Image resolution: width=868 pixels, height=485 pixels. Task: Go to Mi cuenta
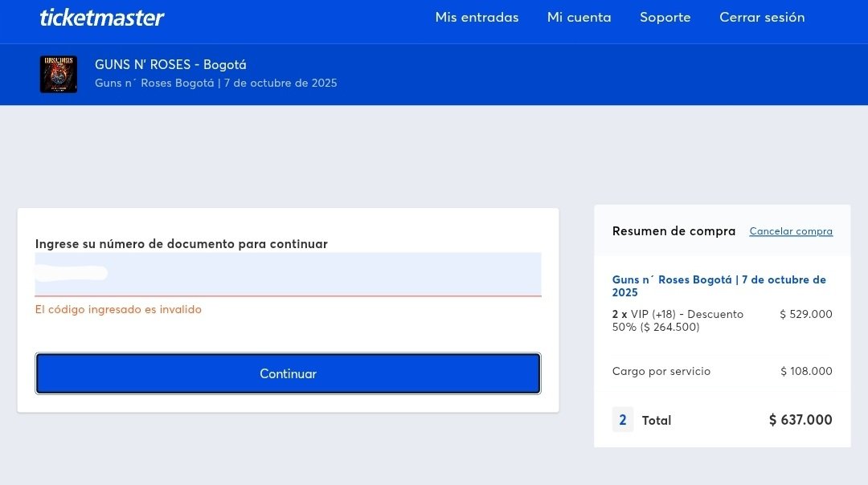(x=579, y=17)
